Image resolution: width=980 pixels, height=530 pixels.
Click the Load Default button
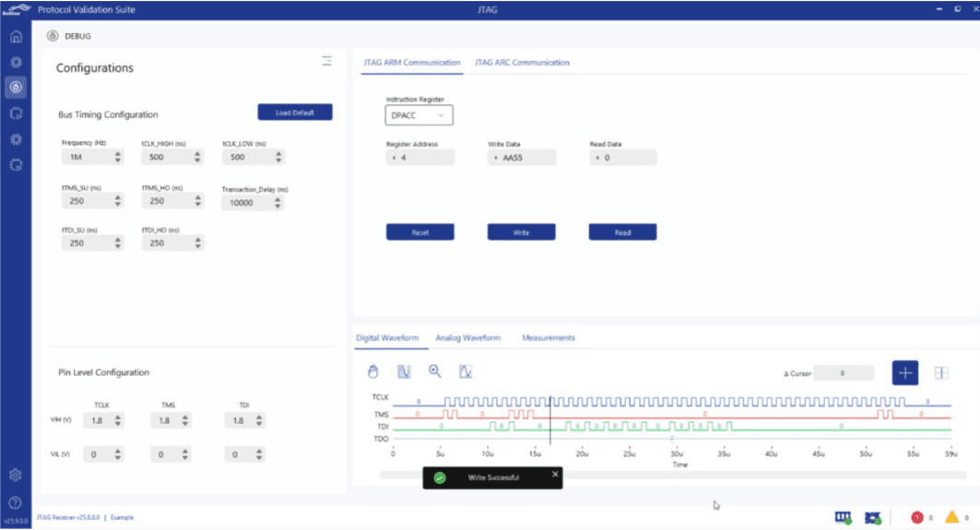pyautogui.click(x=295, y=112)
